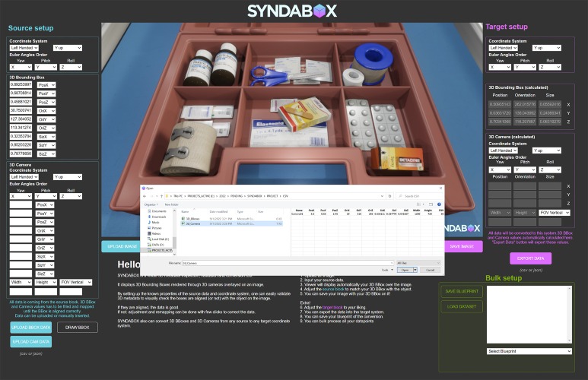Click the Search CSV field
Viewport: 588px width, 380px height.
coord(418,196)
